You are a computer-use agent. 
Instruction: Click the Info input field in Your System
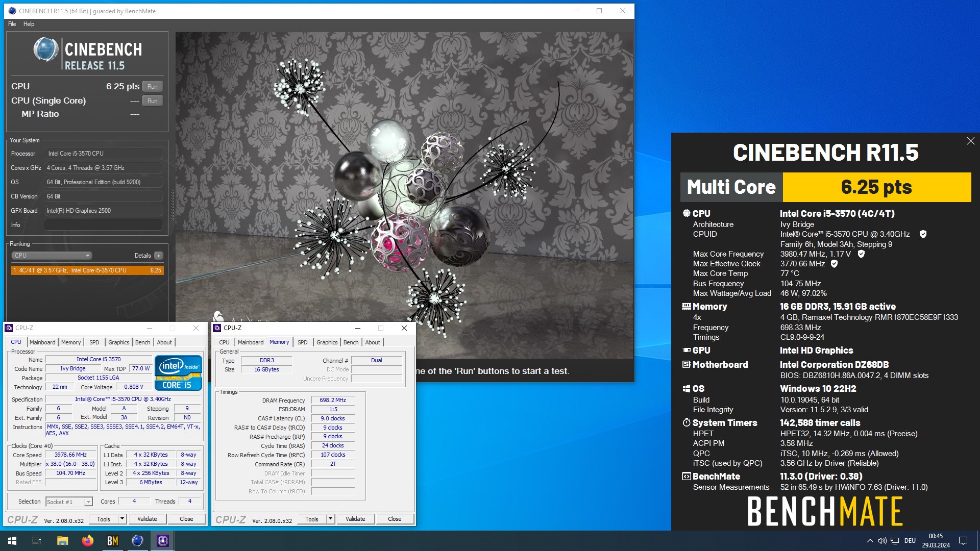[104, 225]
